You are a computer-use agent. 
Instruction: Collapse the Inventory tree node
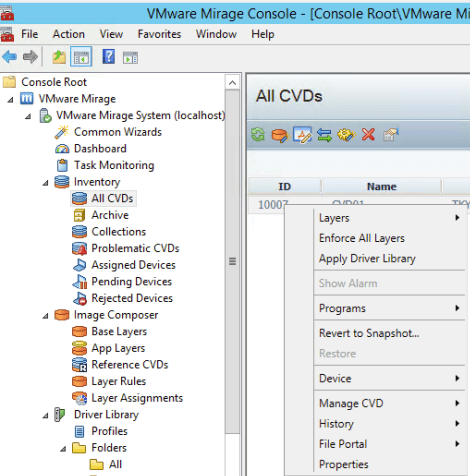point(46,183)
